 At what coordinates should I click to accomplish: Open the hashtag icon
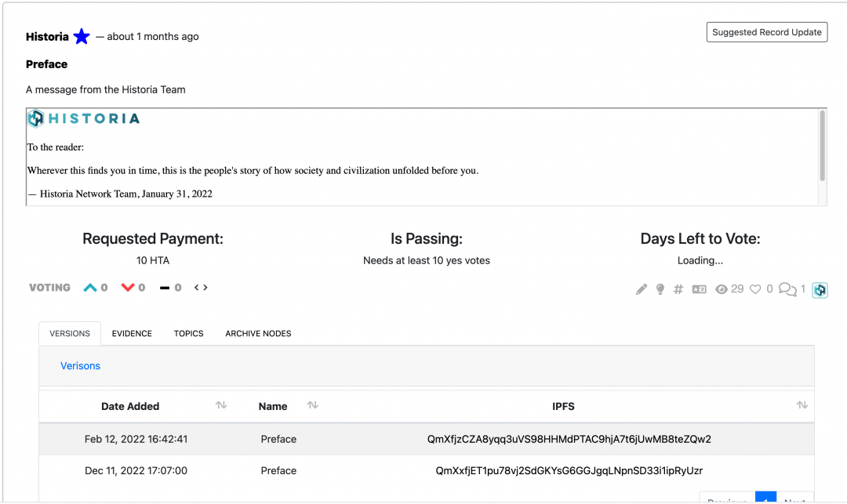[x=678, y=288]
